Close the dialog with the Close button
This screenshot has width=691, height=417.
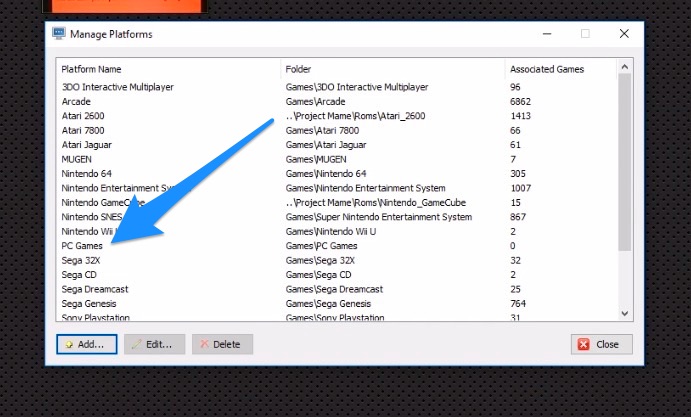[602, 344]
